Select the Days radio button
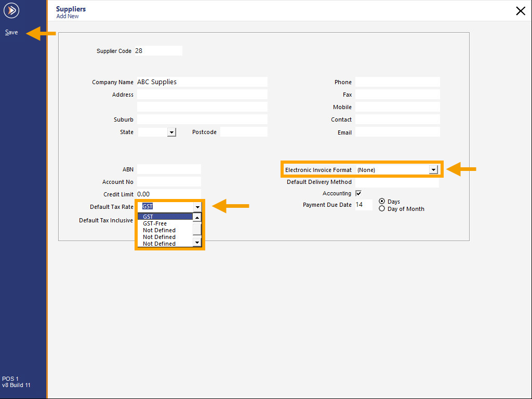This screenshot has height=399, width=532. pyautogui.click(x=382, y=201)
